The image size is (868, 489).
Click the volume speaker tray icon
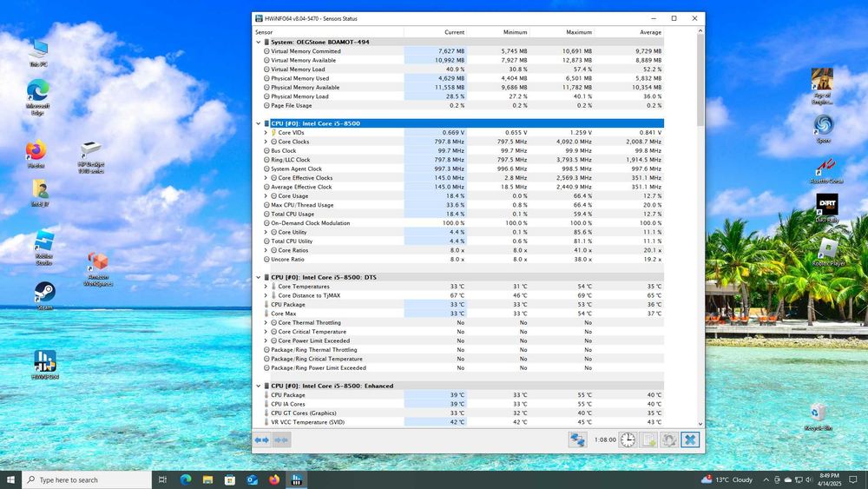click(809, 479)
